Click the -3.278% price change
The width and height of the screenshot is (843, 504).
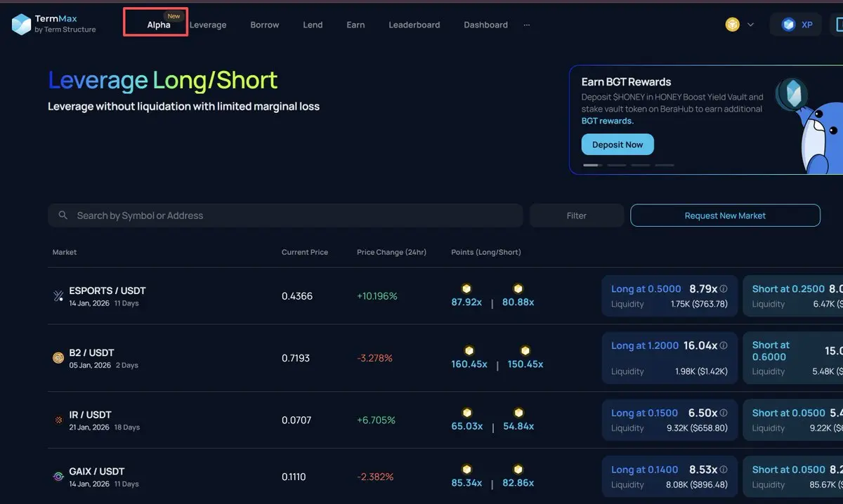[374, 358]
